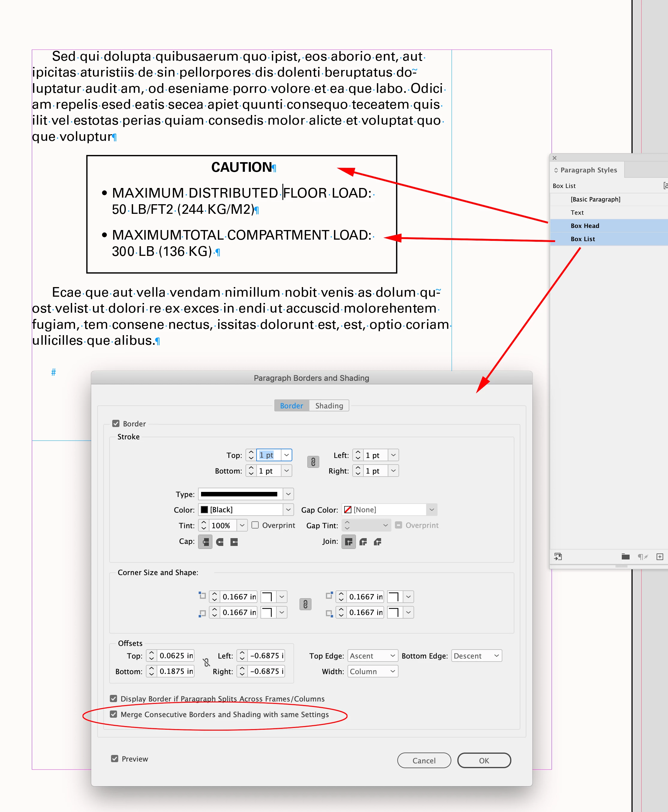Click the corner size link icon
The height and width of the screenshot is (812, 668).
coord(305,604)
